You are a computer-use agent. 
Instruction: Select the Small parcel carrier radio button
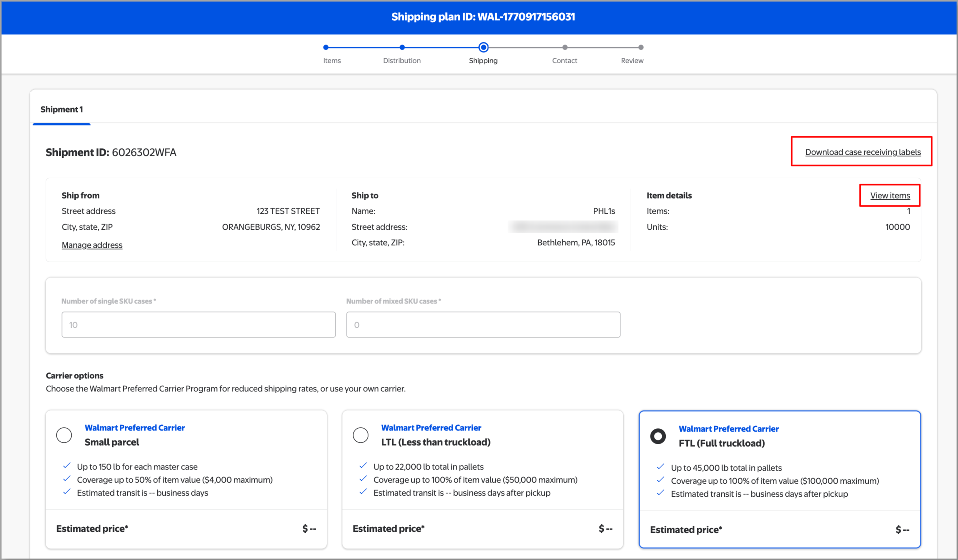[x=64, y=435]
